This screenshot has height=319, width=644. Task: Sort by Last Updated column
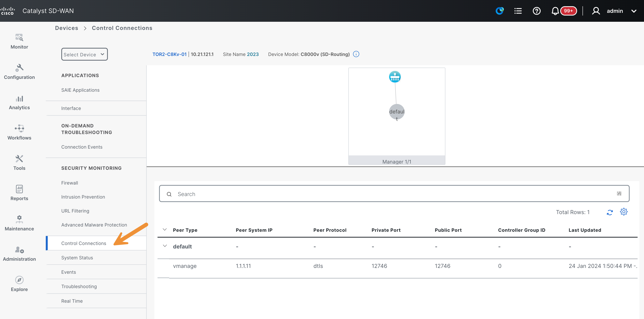[x=585, y=230]
